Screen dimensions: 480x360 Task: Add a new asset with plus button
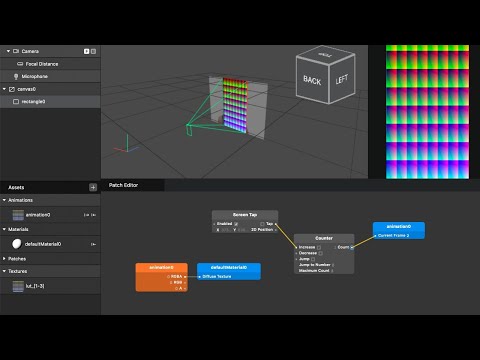pyautogui.click(x=93, y=187)
